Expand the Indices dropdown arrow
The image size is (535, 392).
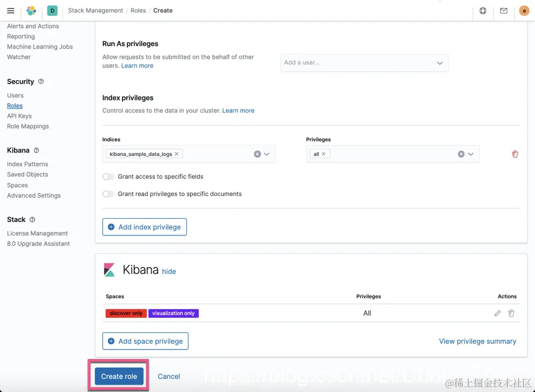click(x=267, y=154)
